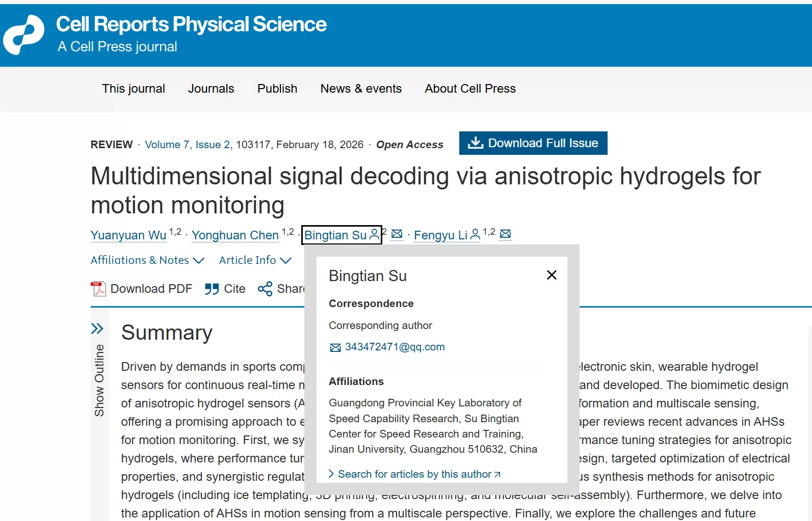Open the Volume 7, Issue 2 link
The height and width of the screenshot is (521, 812).
(187, 145)
